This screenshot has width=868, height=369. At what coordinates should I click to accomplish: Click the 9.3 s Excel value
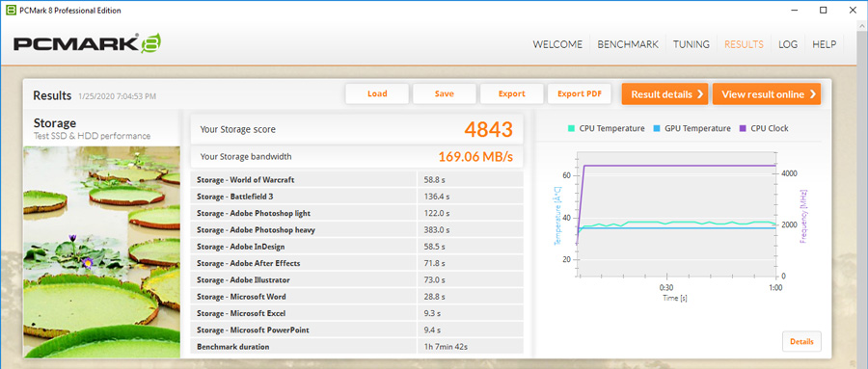coord(432,313)
